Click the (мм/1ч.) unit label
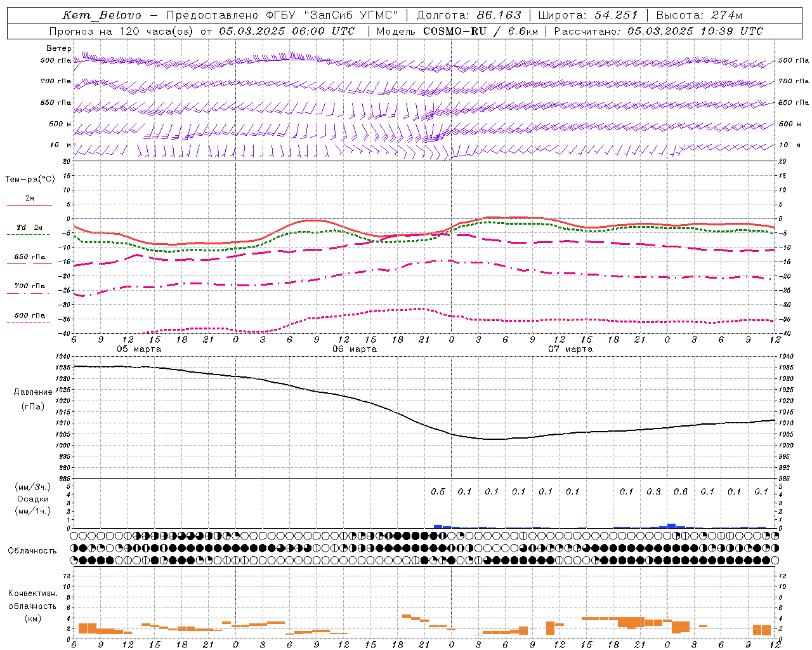812x650 pixels. [x=33, y=511]
